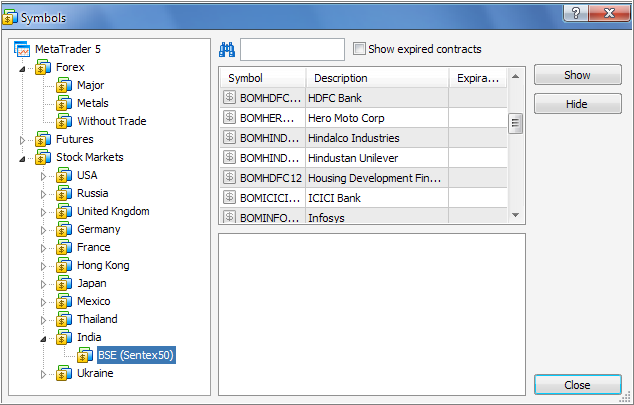Click the India folder icon
The width and height of the screenshot is (634, 405).
pos(64,337)
